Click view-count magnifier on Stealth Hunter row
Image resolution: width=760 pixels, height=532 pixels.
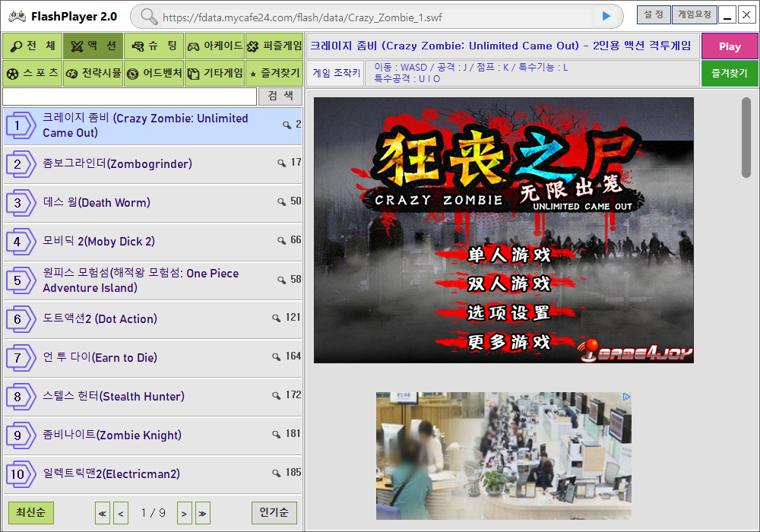[x=276, y=396]
